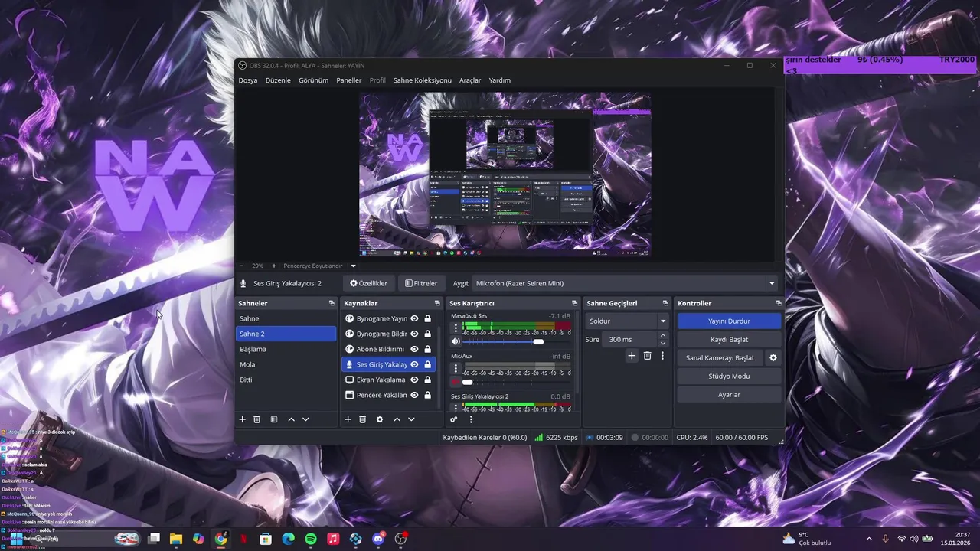Click Yayını Durdur to stop streaming

click(729, 321)
